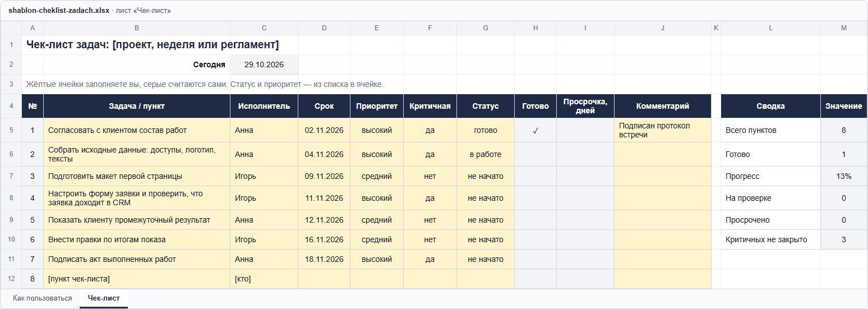Select executor «Игорь» for task 4
The width and height of the screenshot is (868, 309).
pos(264,198)
